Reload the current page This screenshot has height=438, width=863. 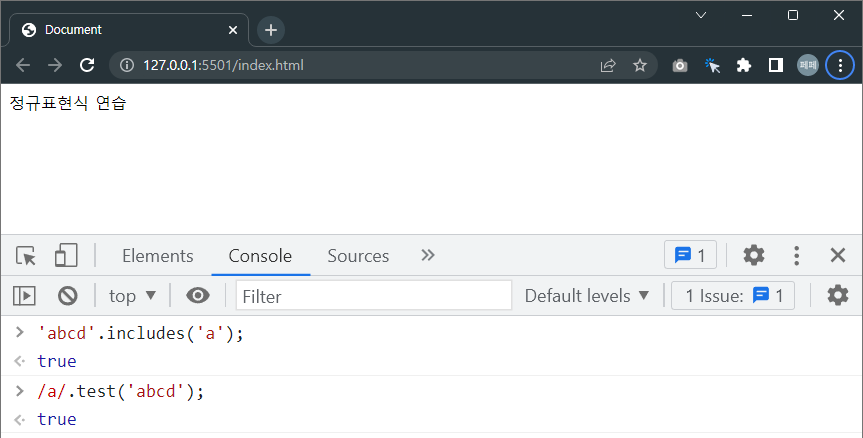(x=87, y=65)
